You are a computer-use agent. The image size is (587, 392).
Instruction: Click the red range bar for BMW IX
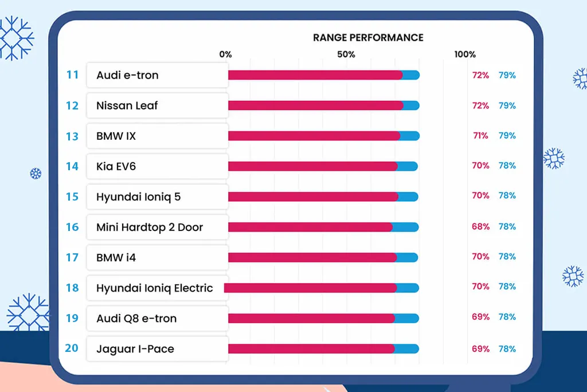313,136
